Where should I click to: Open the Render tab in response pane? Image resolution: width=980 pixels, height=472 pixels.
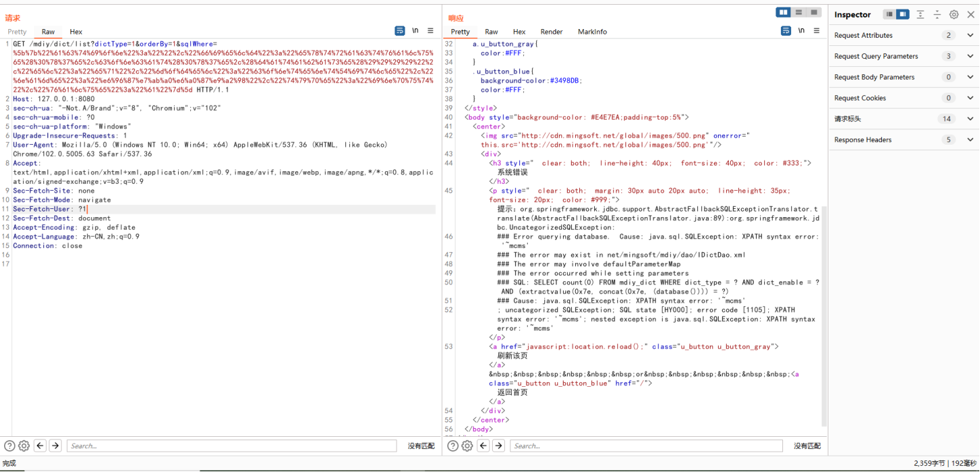click(552, 32)
